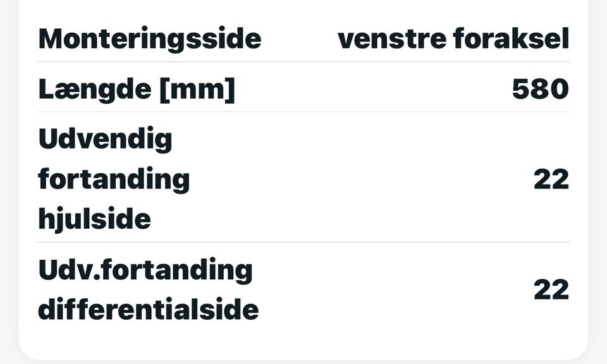The width and height of the screenshot is (607, 364).
Task: Click the 'Længde' word
Action: (94, 90)
